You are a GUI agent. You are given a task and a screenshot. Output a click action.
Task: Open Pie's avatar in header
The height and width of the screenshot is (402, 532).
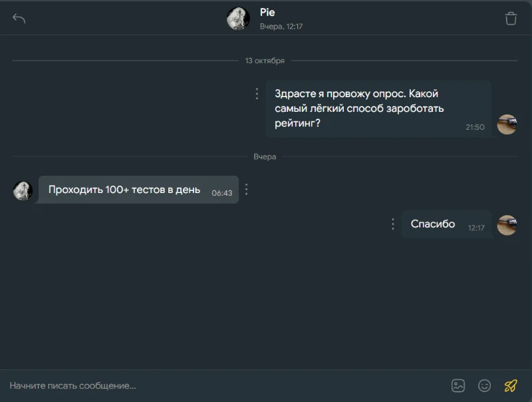[238, 19]
